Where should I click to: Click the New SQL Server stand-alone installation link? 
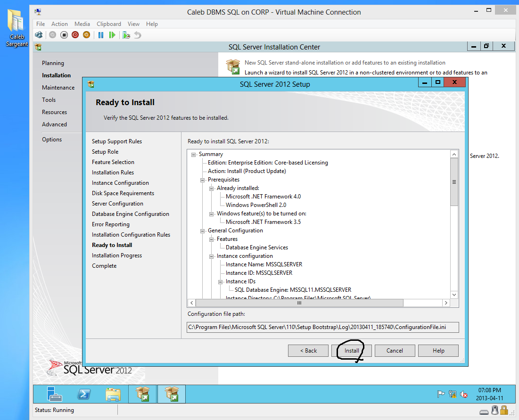(x=345, y=63)
